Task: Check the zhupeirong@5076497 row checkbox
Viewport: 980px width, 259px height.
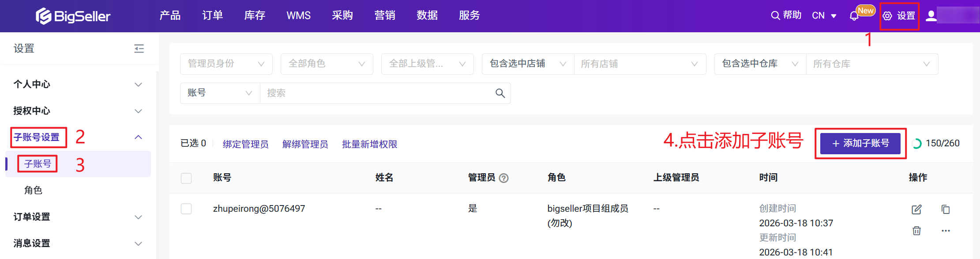Action: (x=186, y=209)
